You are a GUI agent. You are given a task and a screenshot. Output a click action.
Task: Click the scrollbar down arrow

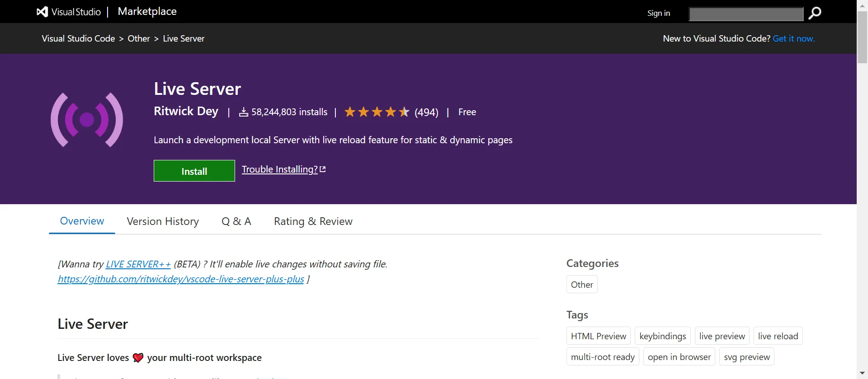pos(863,374)
